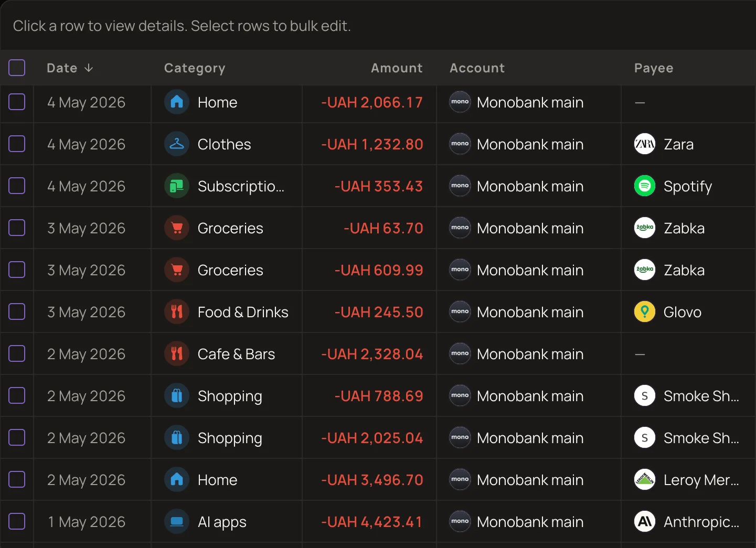The height and width of the screenshot is (548, 756).
Task: Click the Smoke Sh... avatar in the -UAH 2,025.04 row
Action: pos(645,437)
